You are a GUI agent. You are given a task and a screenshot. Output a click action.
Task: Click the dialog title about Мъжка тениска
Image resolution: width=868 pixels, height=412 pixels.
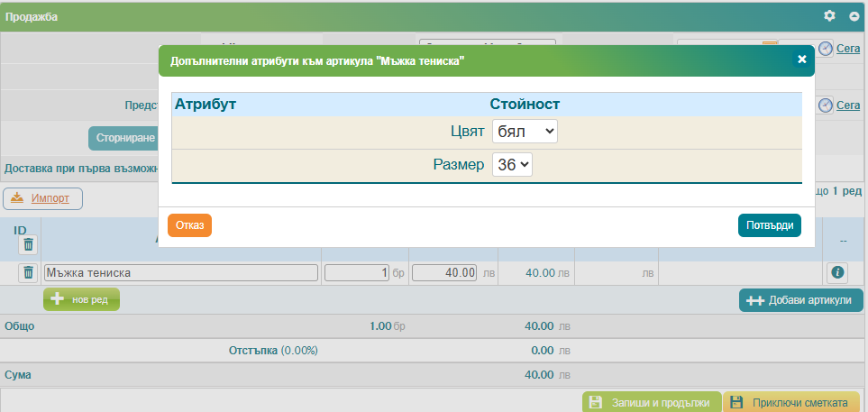[317, 61]
